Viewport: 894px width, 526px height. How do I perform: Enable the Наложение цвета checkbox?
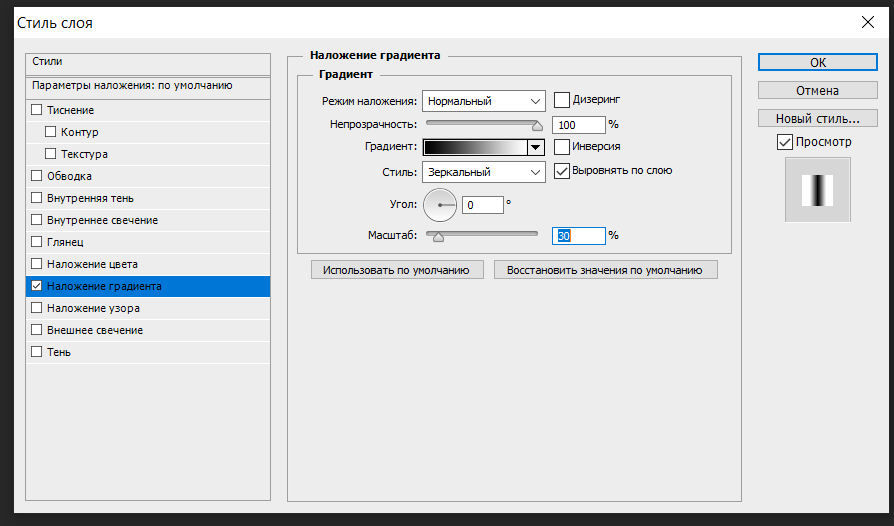pyautogui.click(x=36, y=264)
